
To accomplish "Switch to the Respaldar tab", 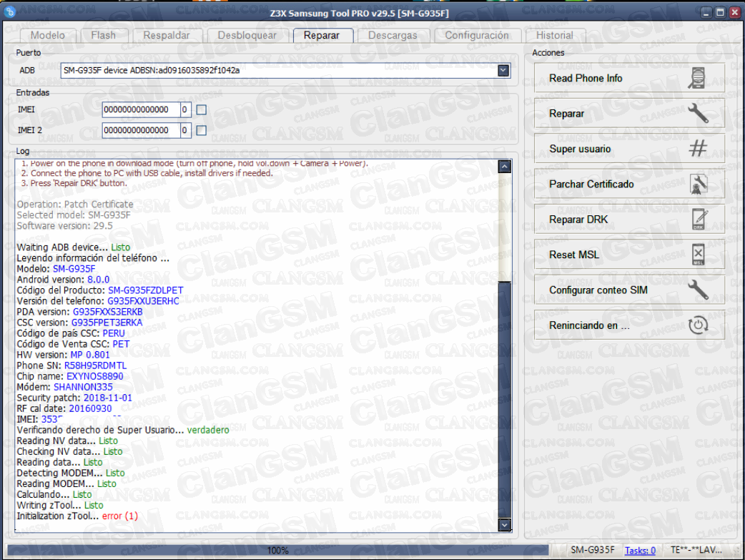I will pyautogui.click(x=167, y=35).
